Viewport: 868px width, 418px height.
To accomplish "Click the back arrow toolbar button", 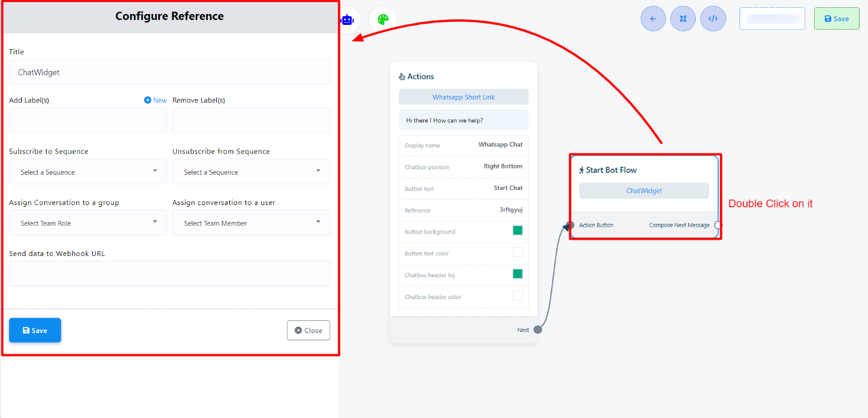I will tap(653, 19).
